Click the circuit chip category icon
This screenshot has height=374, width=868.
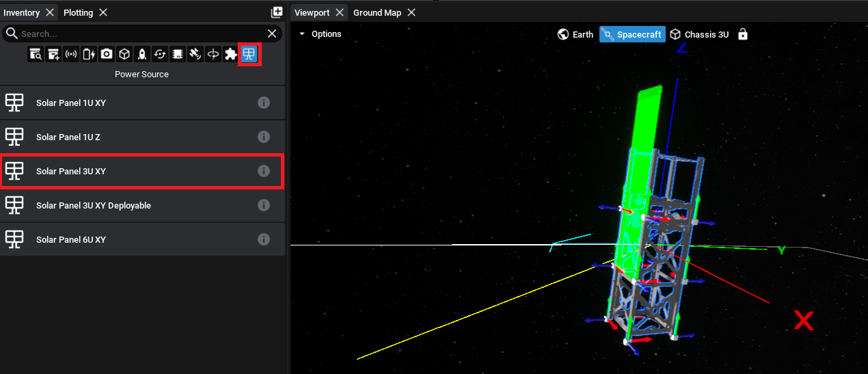tap(178, 54)
